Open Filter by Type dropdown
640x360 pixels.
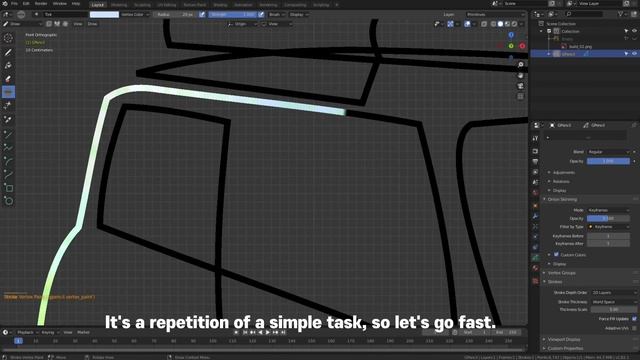608,227
